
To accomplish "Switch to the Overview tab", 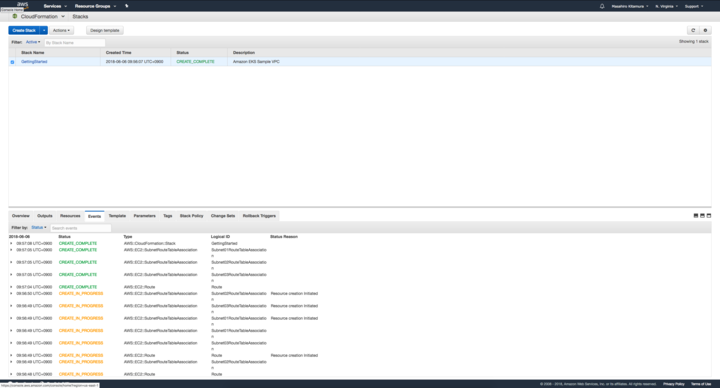I will pyautogui.click(x=21, y=216).
